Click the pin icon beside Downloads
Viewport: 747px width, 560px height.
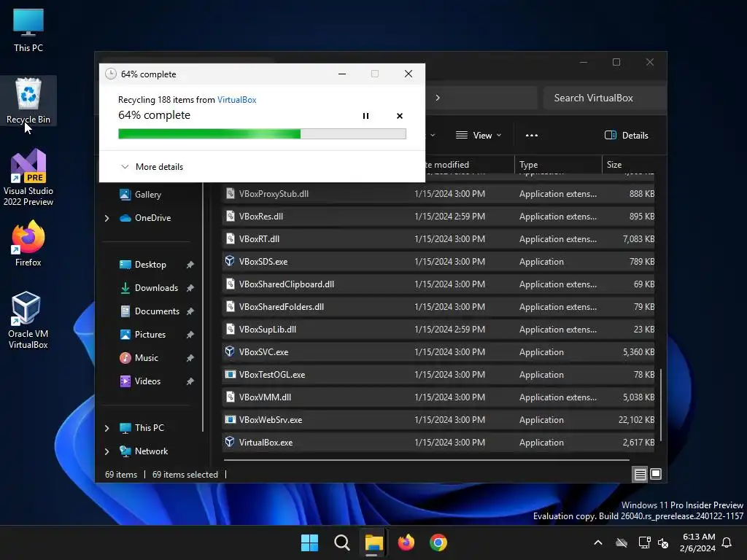point(190,287)
